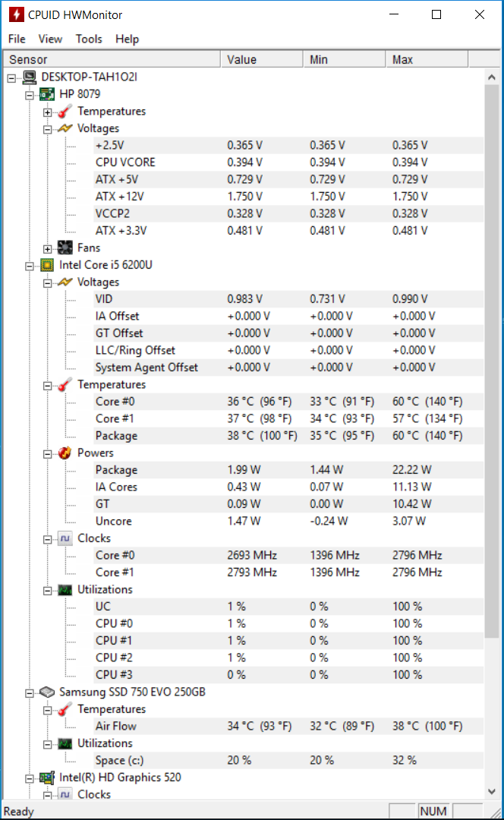Click the Samsung SSD 750 EVO drive icon
The width and height of the screenshot is (504, 820).
point(47,692)
